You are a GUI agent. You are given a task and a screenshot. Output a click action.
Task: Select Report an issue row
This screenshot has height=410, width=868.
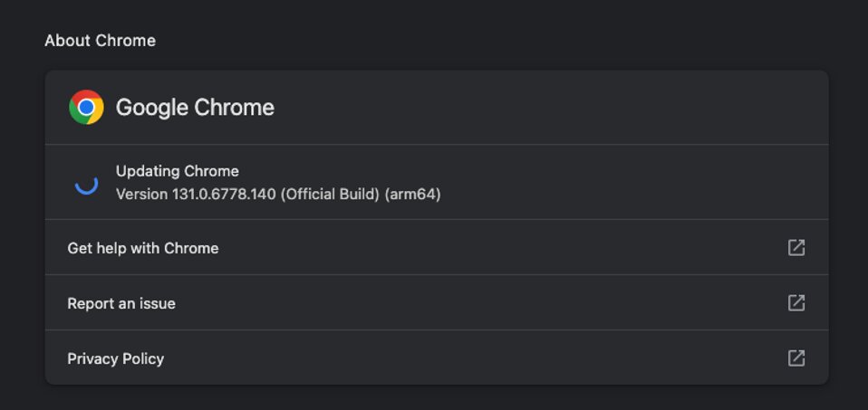click(x=437, y=302)
